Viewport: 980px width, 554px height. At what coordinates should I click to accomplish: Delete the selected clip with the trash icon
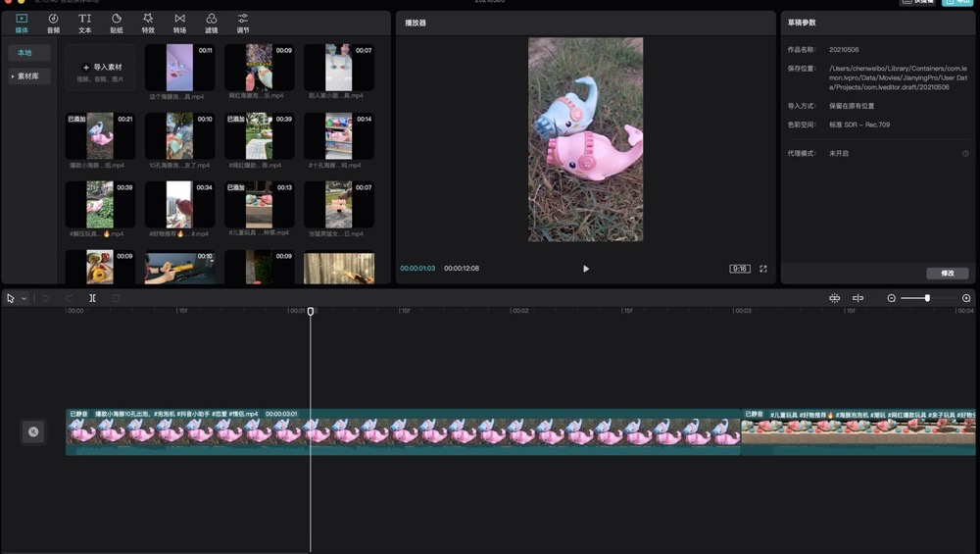[116, 298]
